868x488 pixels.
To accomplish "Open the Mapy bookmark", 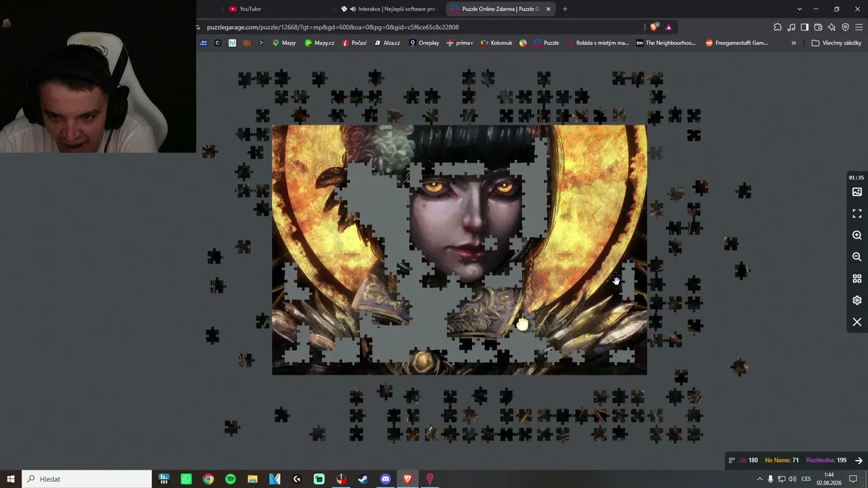I will point(284,43).
